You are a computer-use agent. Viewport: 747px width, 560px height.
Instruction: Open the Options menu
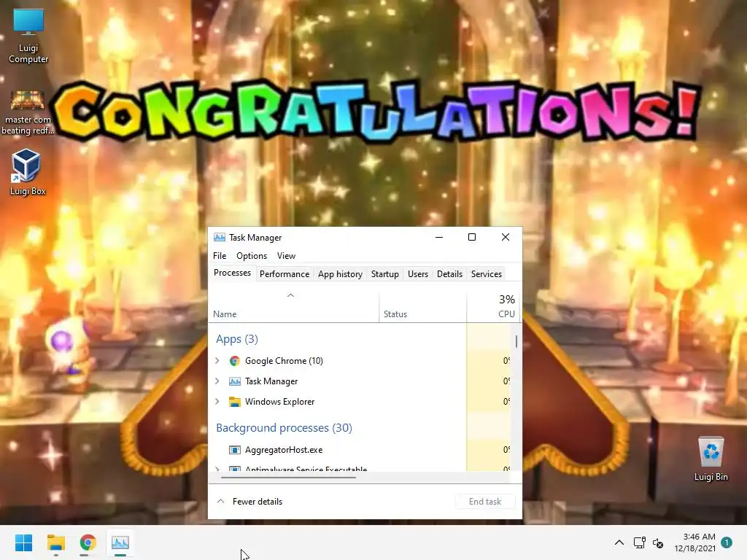(x=252, y=256)
